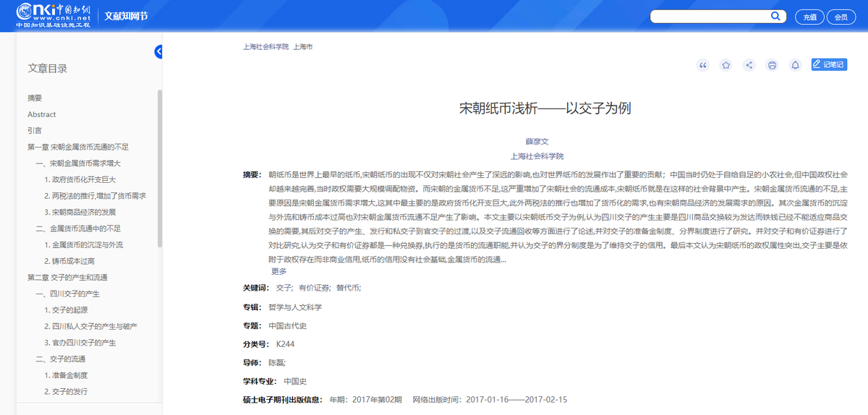Open the 会员 membership button
This screenshot has height=415, width=868.
[841, 17]
